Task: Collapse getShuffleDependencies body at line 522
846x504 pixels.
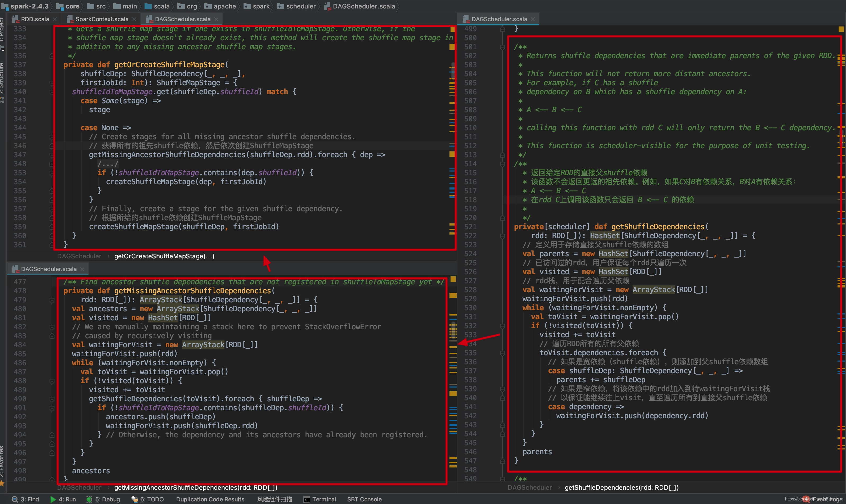Action: (x=502, y=236)
